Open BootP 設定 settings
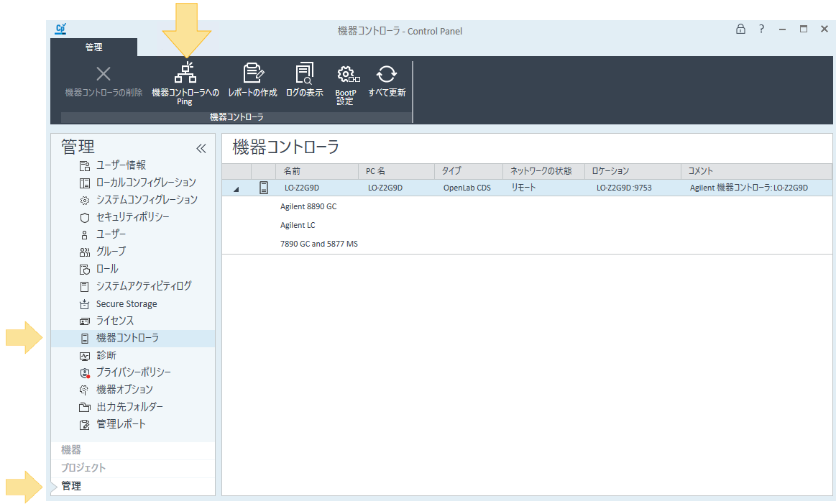Image resolution: width=836 pixels, height=504 pixels. 346,74
